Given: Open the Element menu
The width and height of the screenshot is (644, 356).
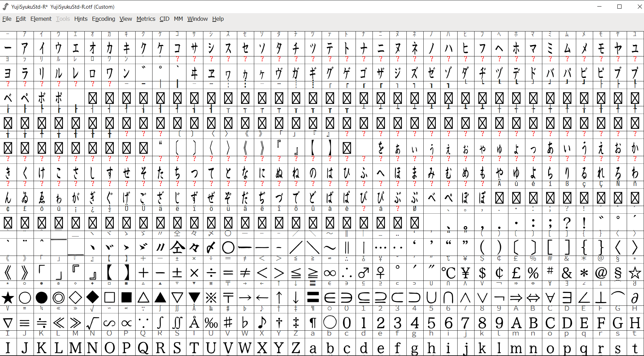Looking at the screenshot, I should [40, 19].
